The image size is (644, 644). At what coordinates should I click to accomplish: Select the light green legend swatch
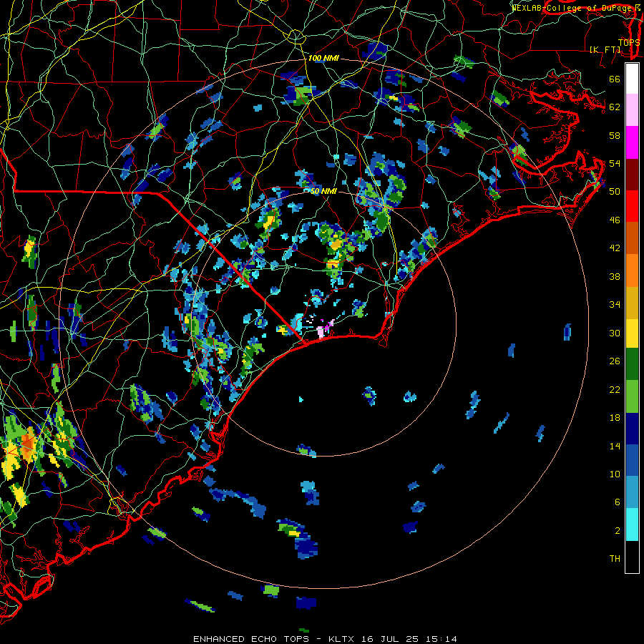(632, 396)
